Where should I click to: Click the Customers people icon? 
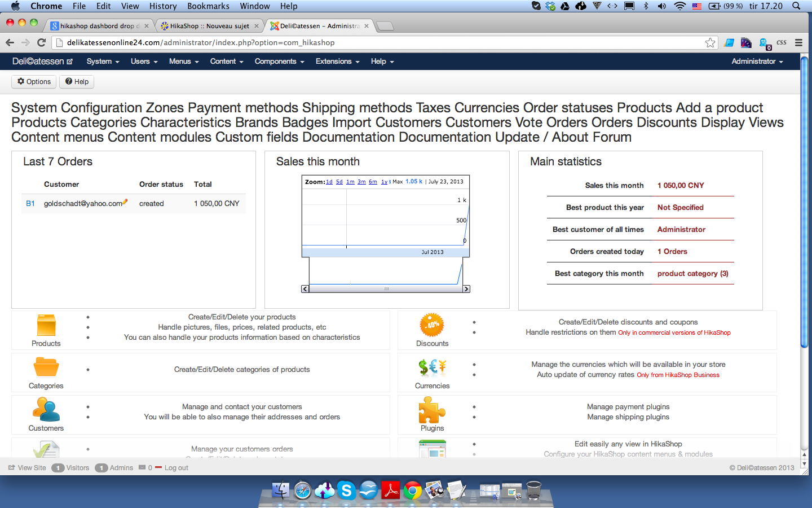pos(46,409)
